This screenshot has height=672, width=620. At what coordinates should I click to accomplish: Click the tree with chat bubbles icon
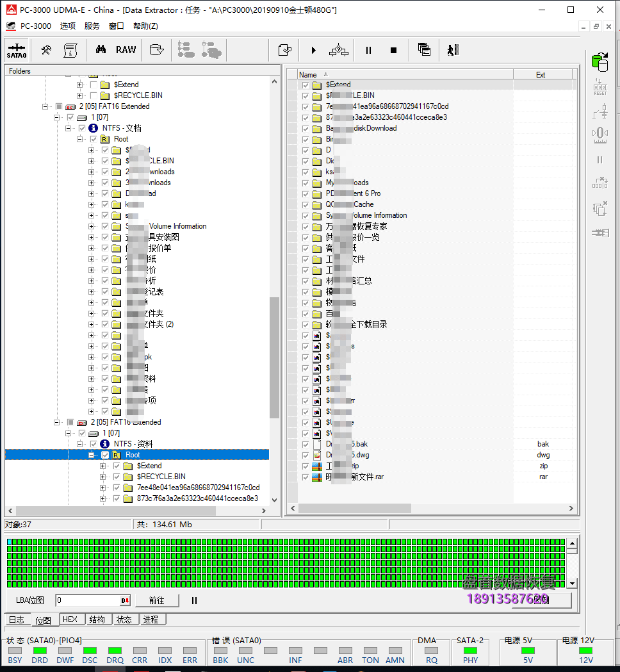(211, 50)
